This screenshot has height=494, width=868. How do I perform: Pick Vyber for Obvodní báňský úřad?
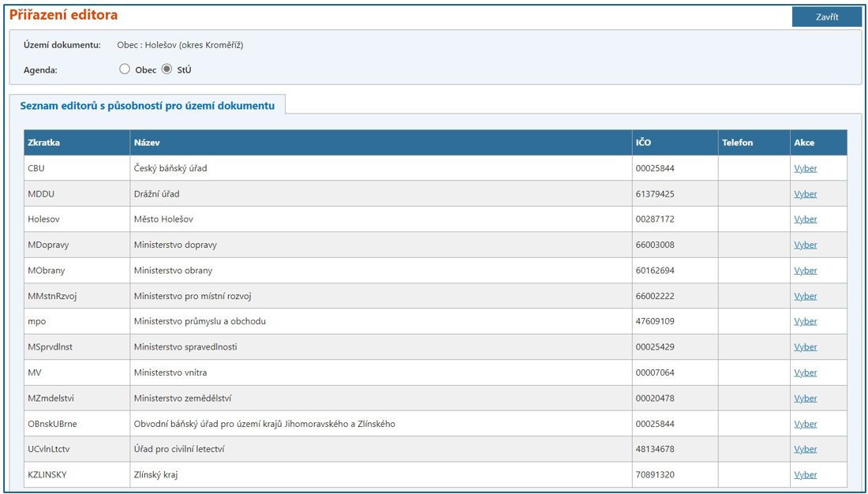805,424
